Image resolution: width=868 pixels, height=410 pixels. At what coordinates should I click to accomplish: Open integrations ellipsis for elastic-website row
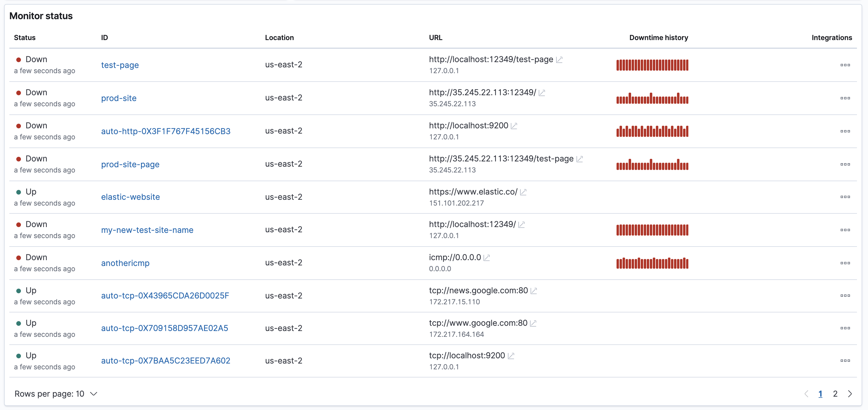coord(845,197)
